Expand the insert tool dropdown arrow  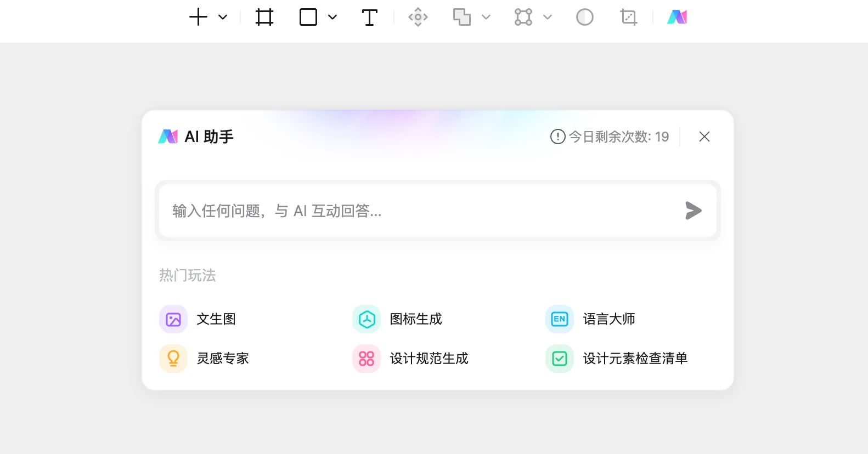coord(223,17)
